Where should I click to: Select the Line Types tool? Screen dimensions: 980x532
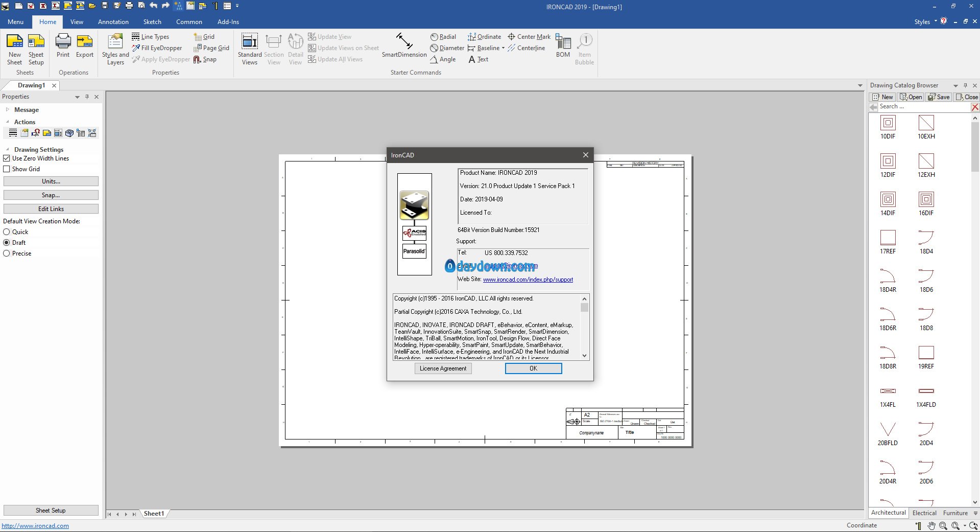tap(151, 37)
